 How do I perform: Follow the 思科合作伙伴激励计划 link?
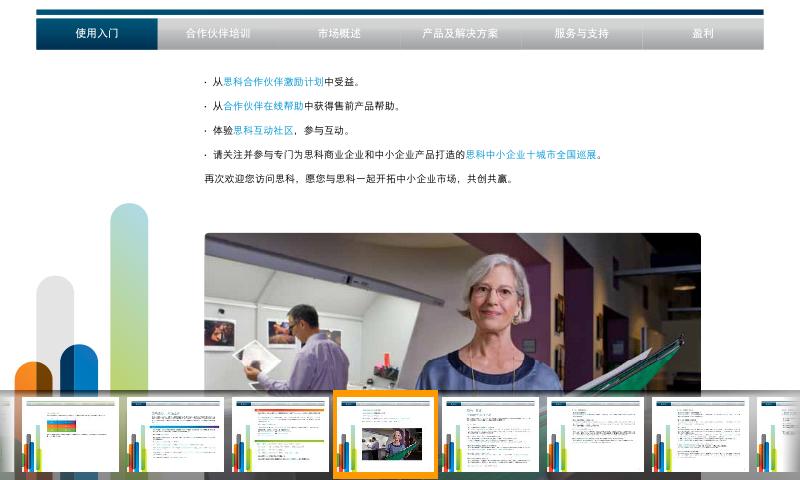point(273,82)
